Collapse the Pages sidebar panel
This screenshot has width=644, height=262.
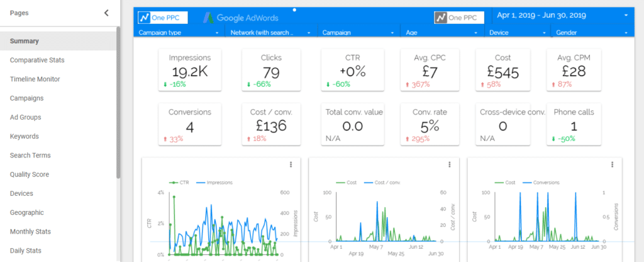pos(106,13)
